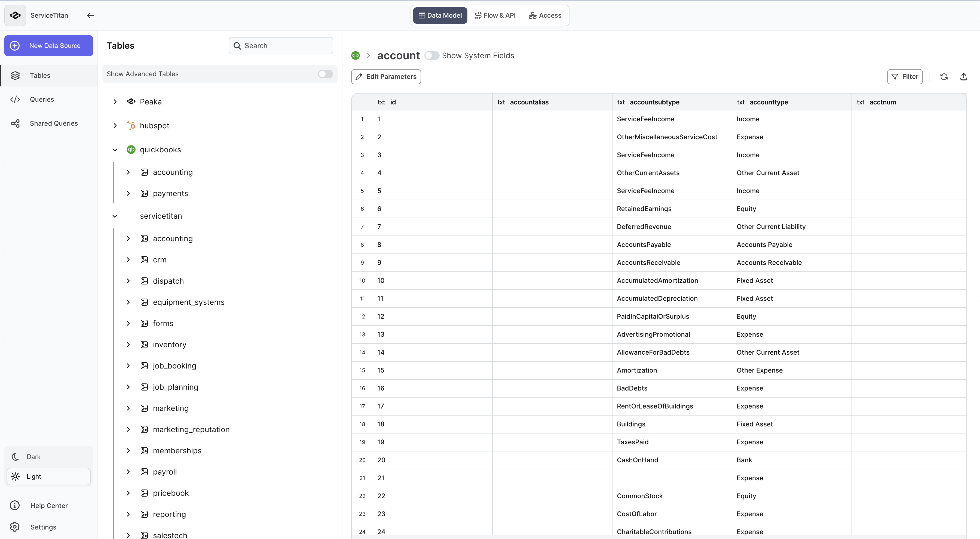This screenshot has height=539, width=980.
Task: Open the Queries panel in the sidebar
Action: pyautogui.click(x=42, y=99)
